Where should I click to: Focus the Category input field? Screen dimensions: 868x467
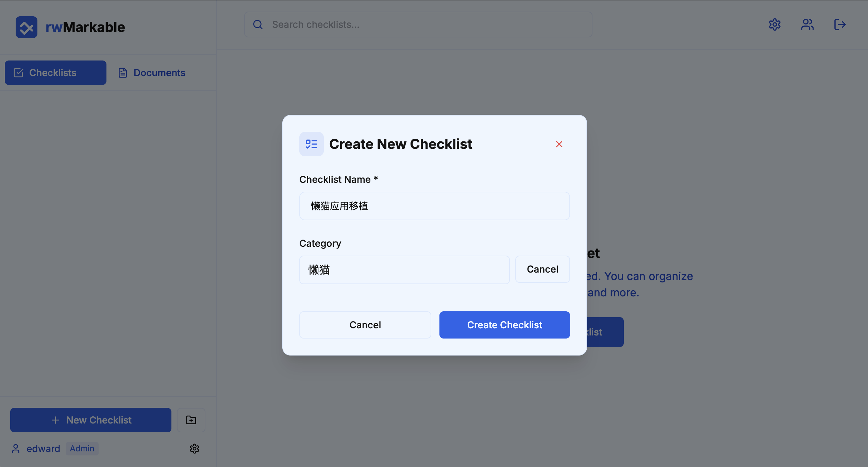[404, 270]
